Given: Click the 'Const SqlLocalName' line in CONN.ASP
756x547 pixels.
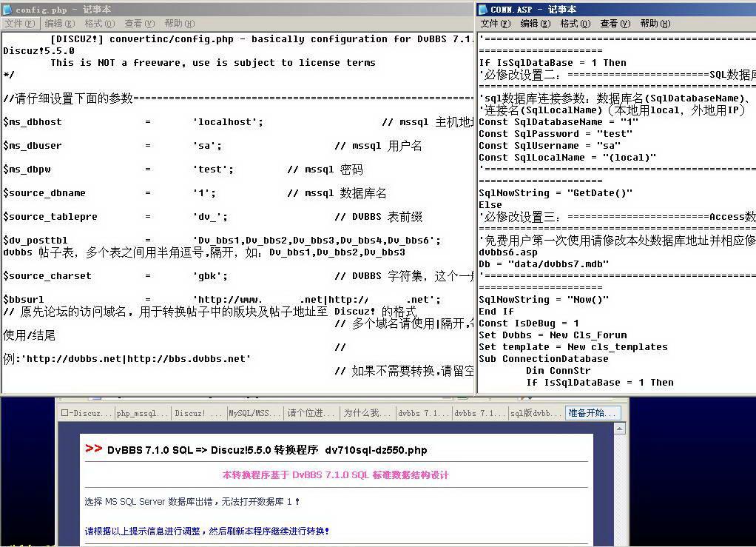Looking at the screenshot, I should (567, 157).
